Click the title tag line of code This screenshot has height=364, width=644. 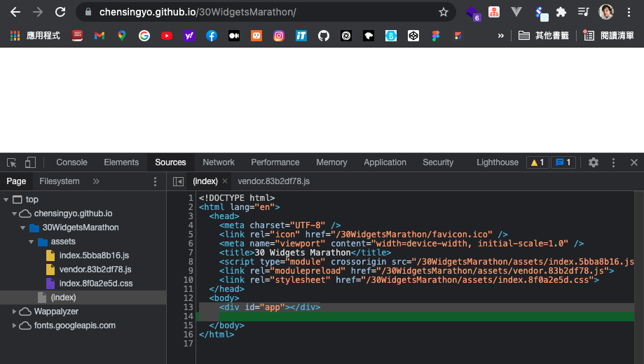[305, 253]
